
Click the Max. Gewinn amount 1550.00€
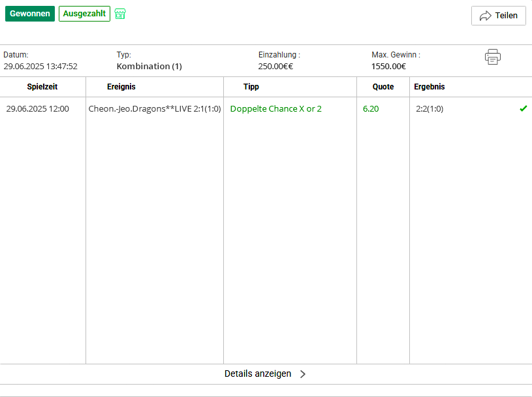coord(388,66)
